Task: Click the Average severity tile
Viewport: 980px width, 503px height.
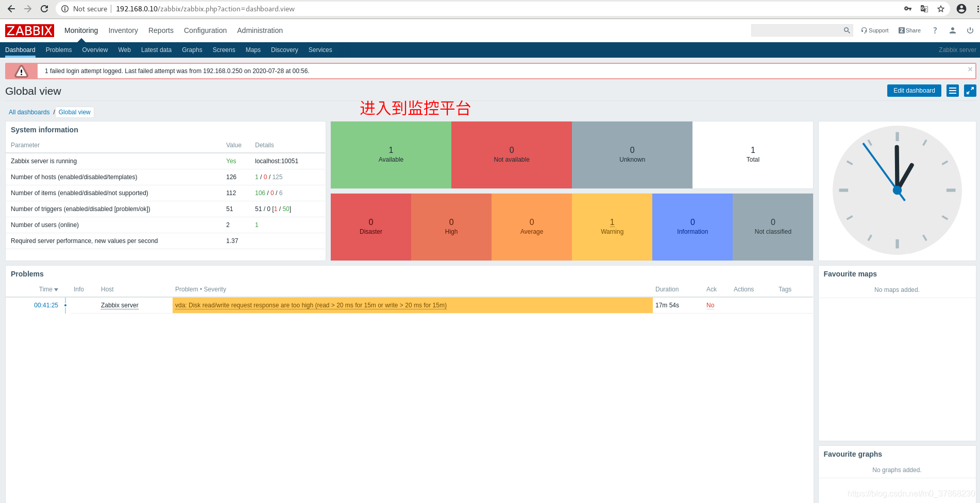Action: 532,227
